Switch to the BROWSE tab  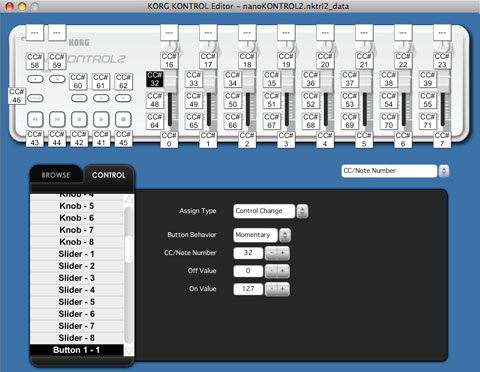point(56,175)
